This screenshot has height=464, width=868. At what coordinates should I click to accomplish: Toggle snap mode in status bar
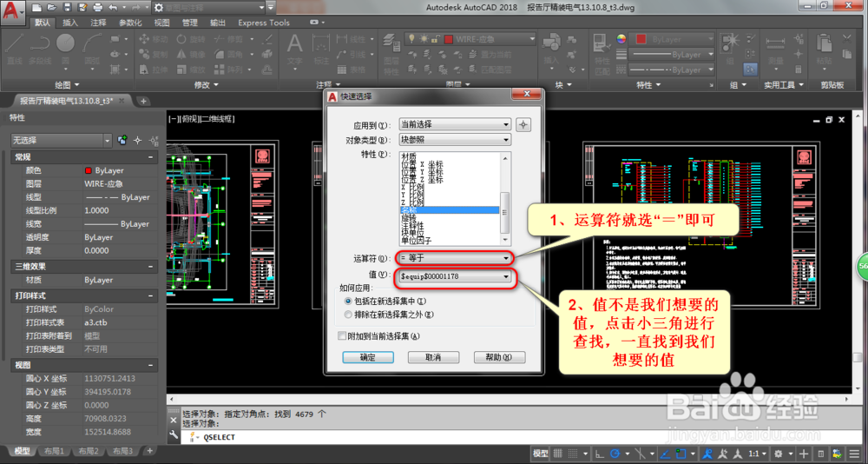(x=574, y=453)
